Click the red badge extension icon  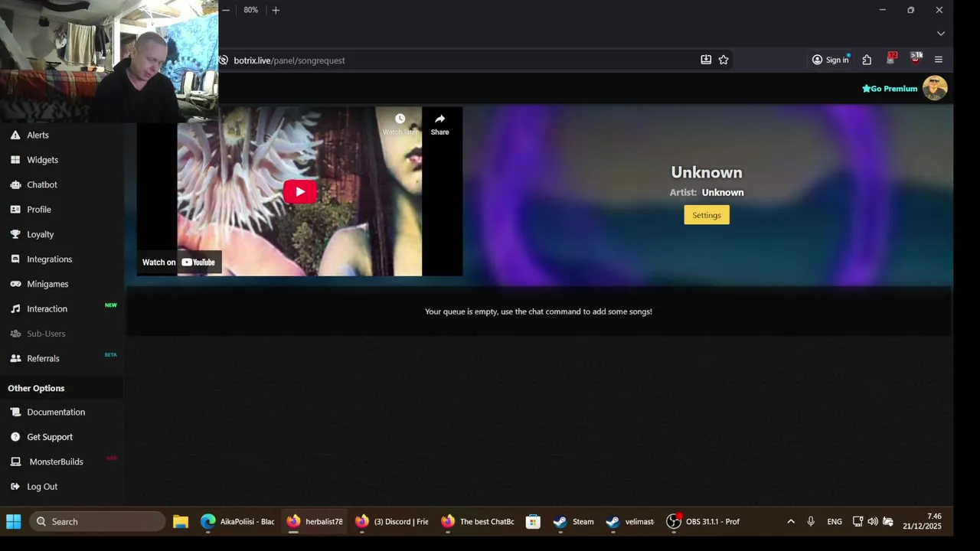[x=891, y=59]
